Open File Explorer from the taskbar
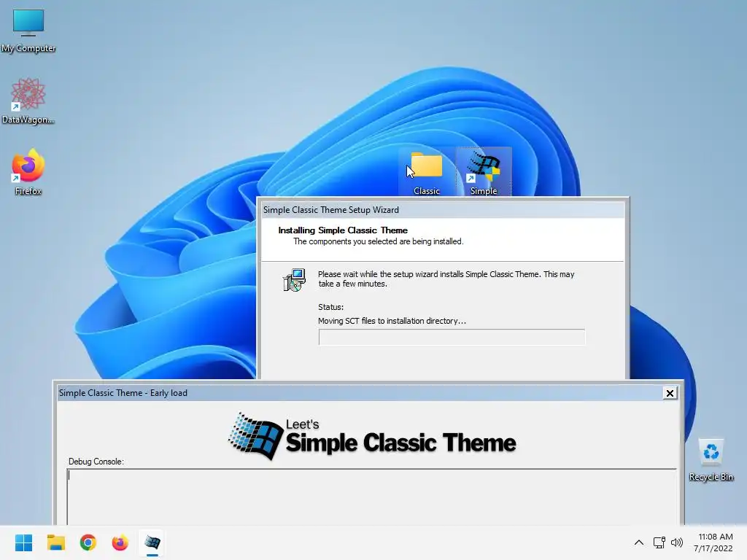Viewport: 747px width, 560px height. 55,542
